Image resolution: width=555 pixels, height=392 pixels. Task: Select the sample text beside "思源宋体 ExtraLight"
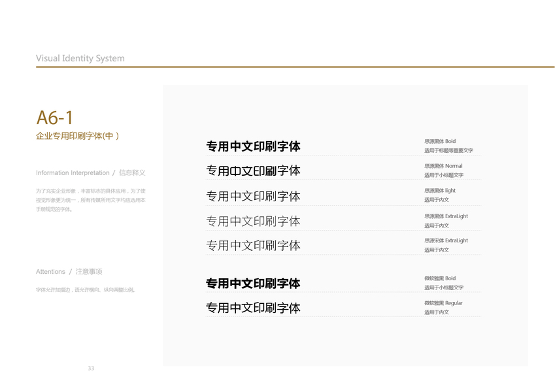[253, 245]
